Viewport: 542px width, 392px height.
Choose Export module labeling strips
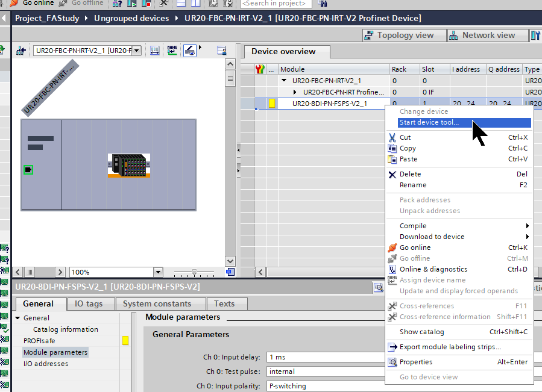coord(459,347)
